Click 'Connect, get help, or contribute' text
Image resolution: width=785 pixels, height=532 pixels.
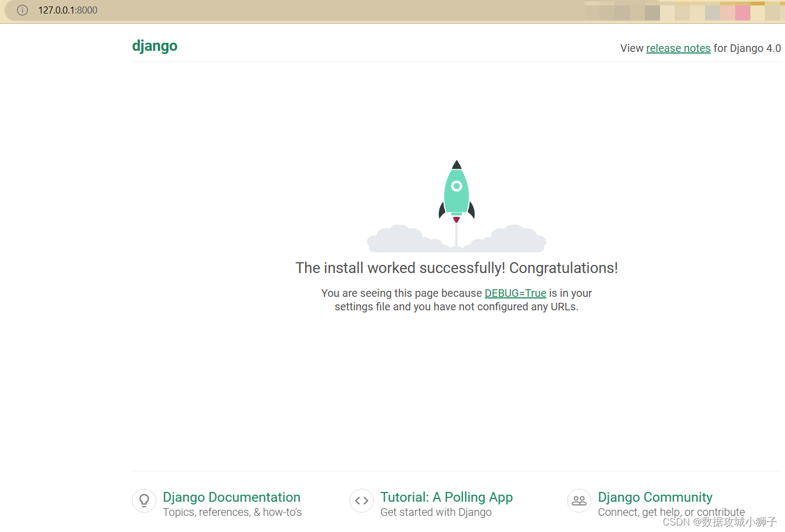tap(671, 512)
